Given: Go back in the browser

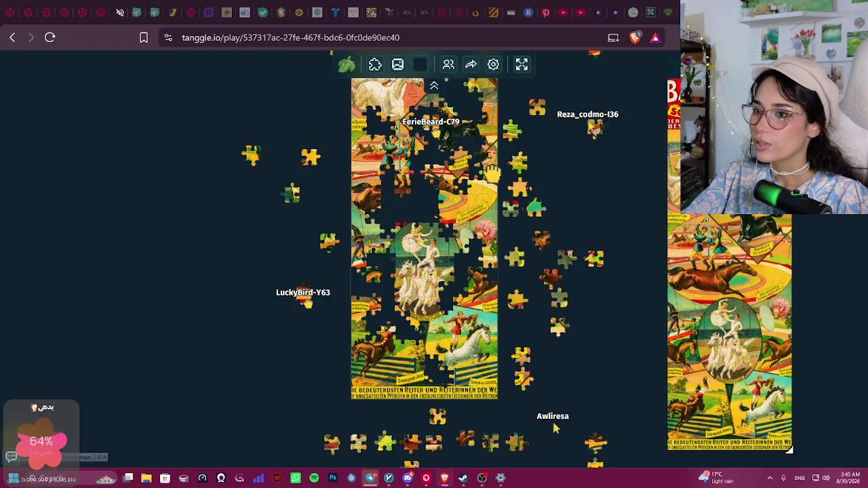Looking at the screenshot, I should [x=12, y=37].
